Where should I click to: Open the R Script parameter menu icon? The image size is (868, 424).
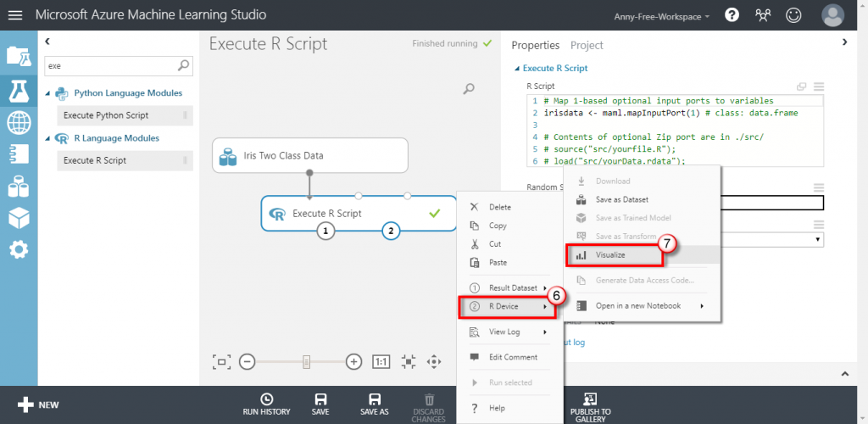pos(819,86)
